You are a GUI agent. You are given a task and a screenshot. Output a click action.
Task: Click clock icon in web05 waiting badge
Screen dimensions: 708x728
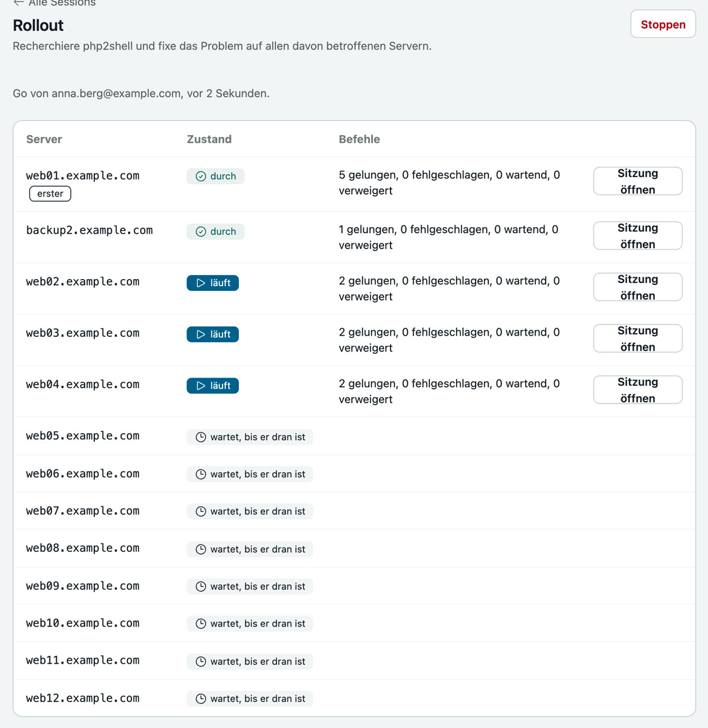point(201,437)
